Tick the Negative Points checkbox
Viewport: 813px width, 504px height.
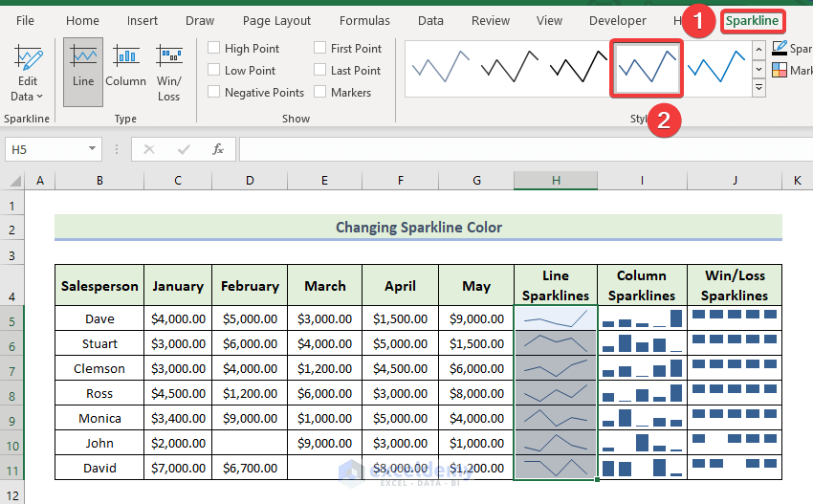coord(214,93)
